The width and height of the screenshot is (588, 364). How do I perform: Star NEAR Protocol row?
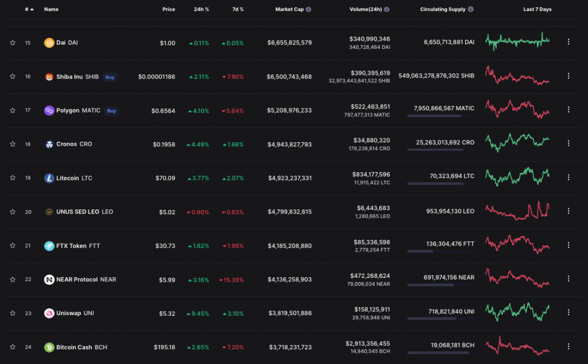point(13,279)
